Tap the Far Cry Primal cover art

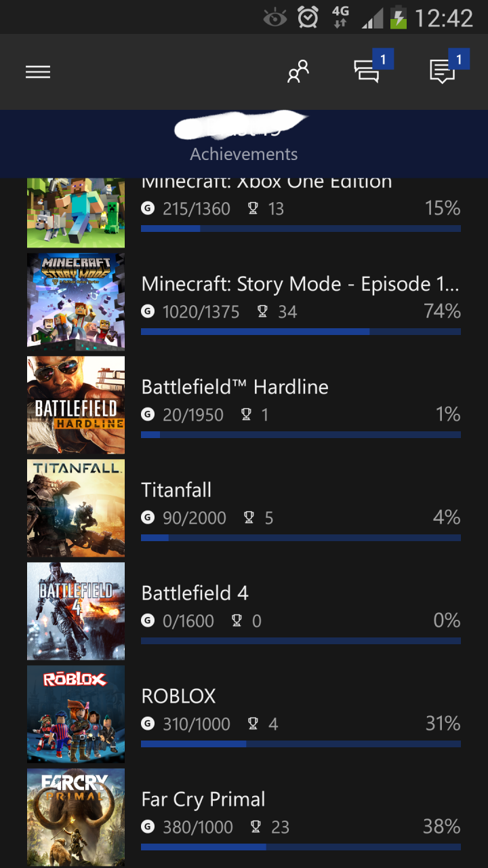point(76,817)
